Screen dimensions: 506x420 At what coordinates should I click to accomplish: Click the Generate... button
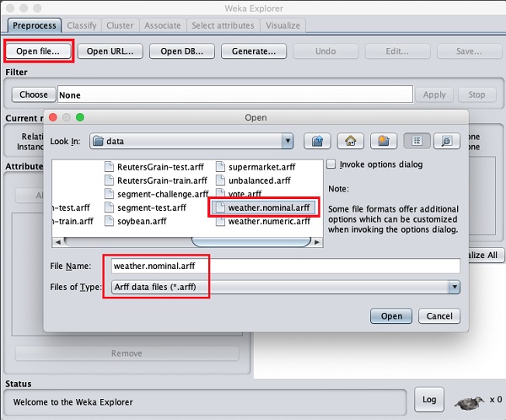pos(254,51)
